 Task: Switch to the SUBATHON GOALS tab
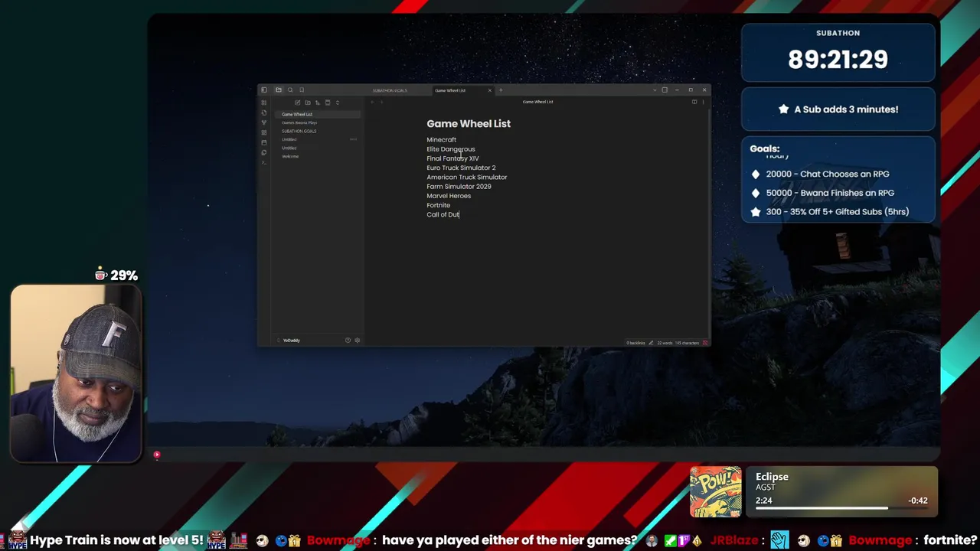pos(390,90)
